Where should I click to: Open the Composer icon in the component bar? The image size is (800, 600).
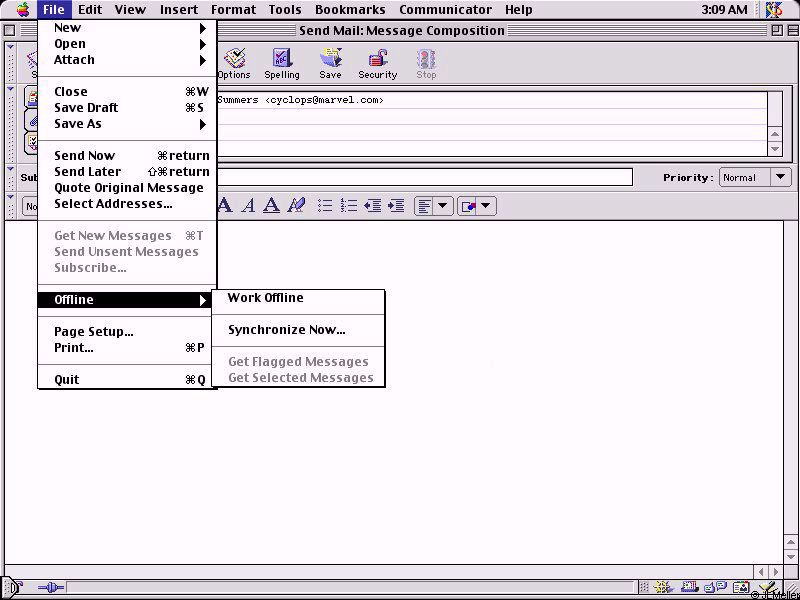click(x=767, y=588)
